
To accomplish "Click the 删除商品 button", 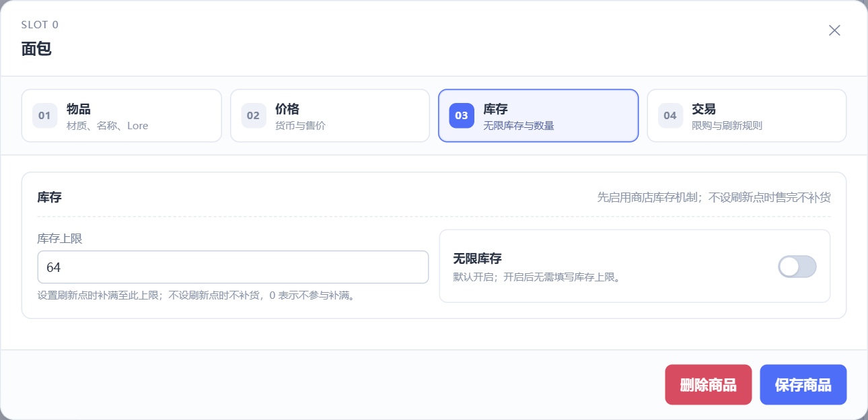I will pos(708,385).
